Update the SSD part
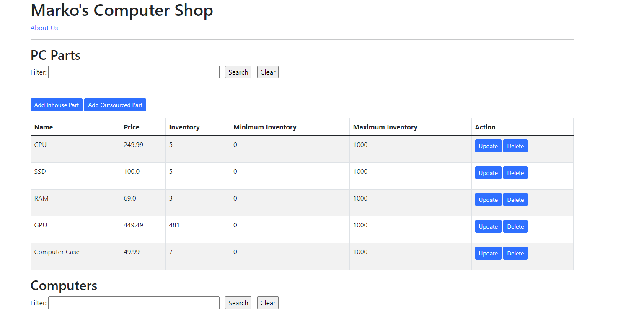This screenshot has height=319, width=644. point(488,172)
